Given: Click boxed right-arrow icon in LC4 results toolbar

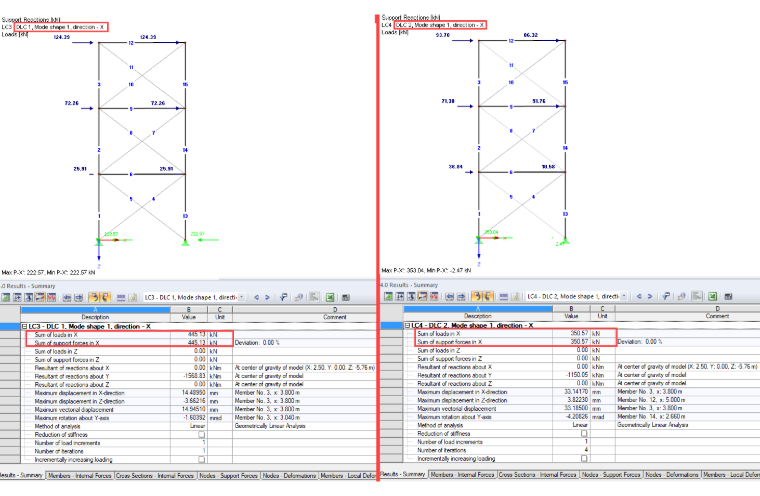Looking at the screenshot, I should tap(461, 296).
